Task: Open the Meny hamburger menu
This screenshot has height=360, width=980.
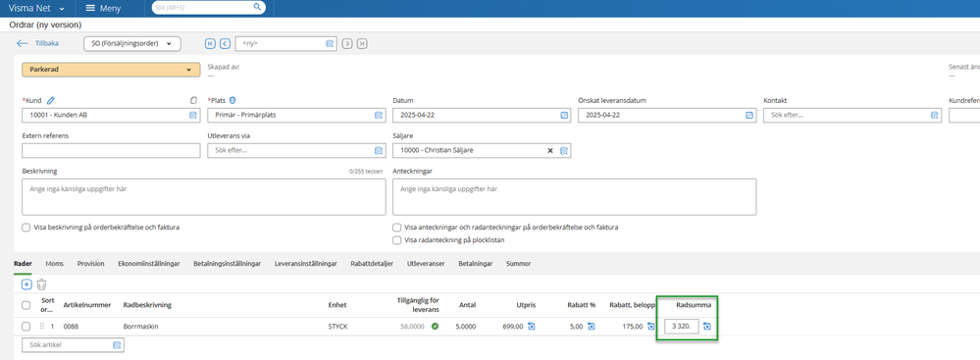Action: pyautogui.click(x=103, y=8)
